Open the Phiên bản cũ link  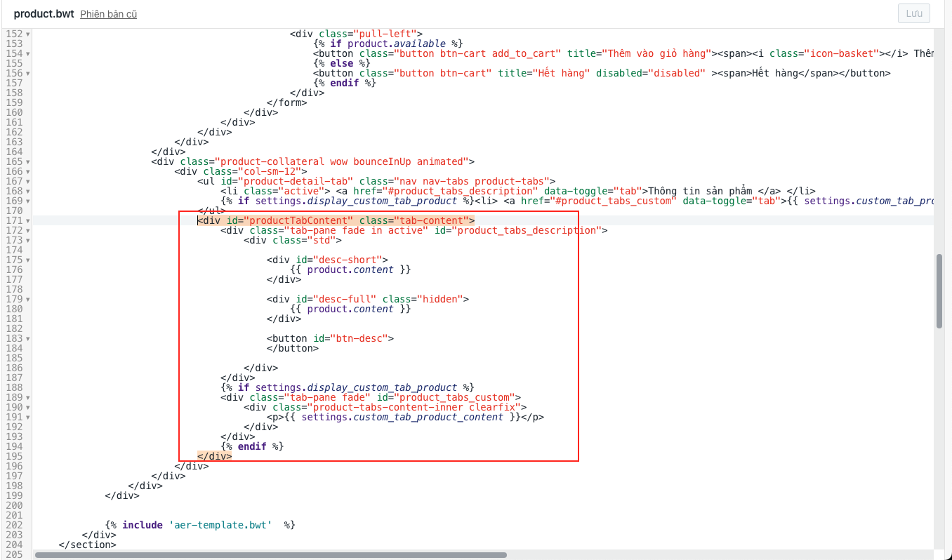108,14
